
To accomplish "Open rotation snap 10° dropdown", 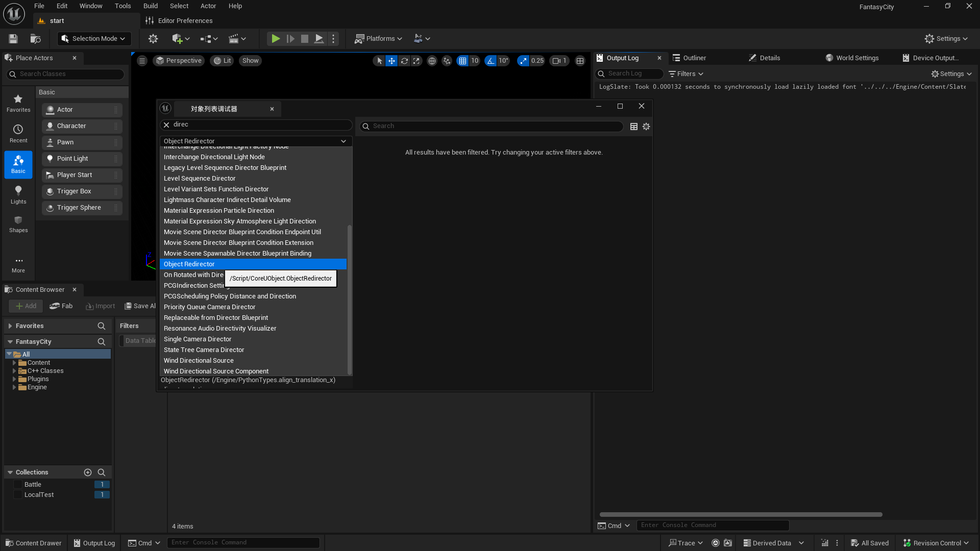I will 503,61.
